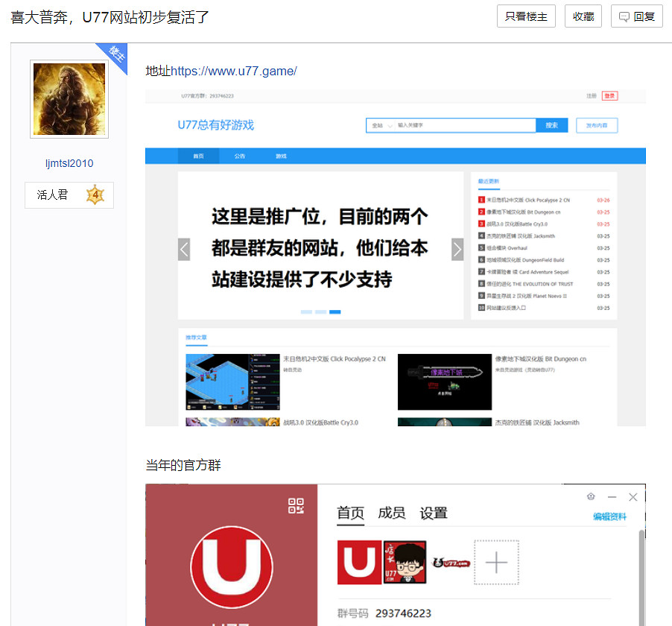The width and height of the screenshot is (672, 626).
Task: Go back a slide with the left arrow
Action: 184,249
